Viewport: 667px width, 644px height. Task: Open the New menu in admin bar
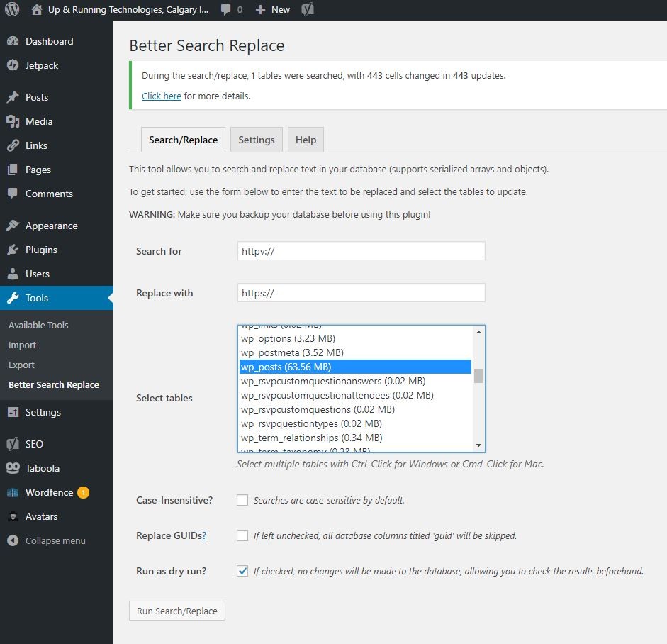tap(273, 10)
